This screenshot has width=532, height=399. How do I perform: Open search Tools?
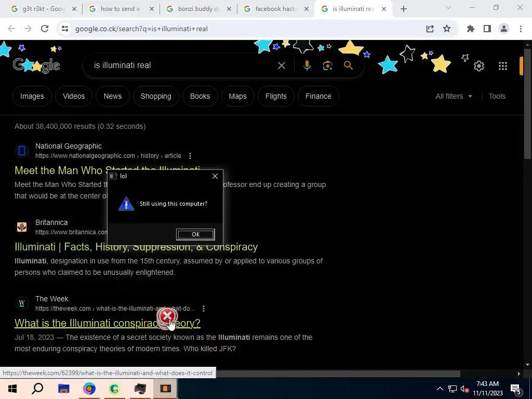pyautogui.click(x=497, y=96)
